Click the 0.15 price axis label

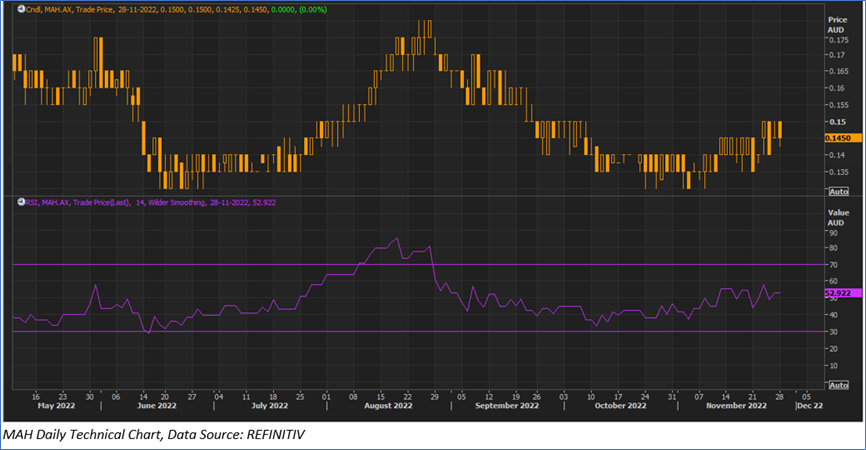coord(837,122)
